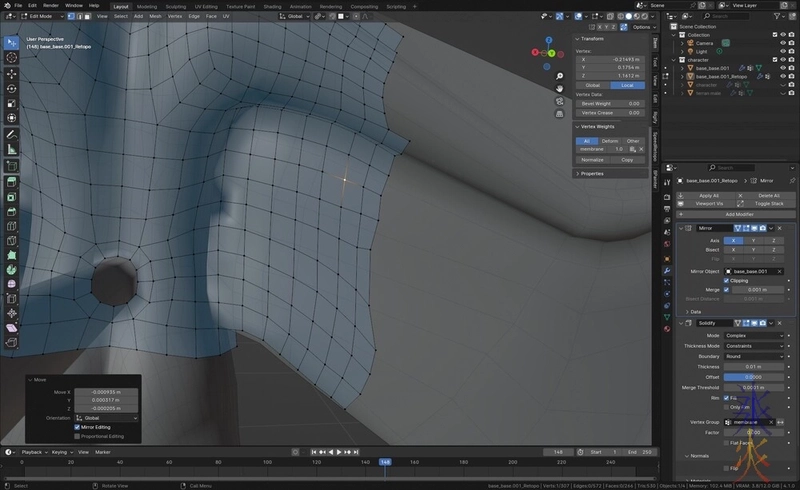Screen dimensions: 800x490
Task: Click the Add Modifier button
Action: click(x=739, y=214)
